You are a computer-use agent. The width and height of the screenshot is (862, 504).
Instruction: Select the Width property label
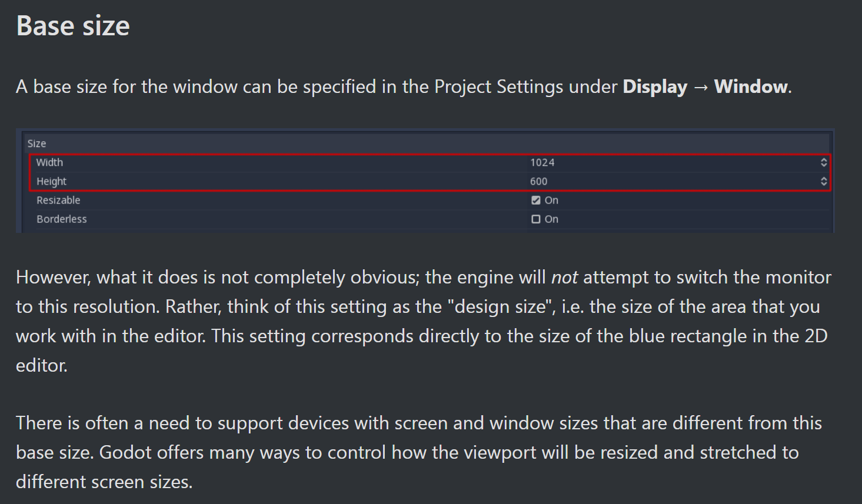(49, 162)
